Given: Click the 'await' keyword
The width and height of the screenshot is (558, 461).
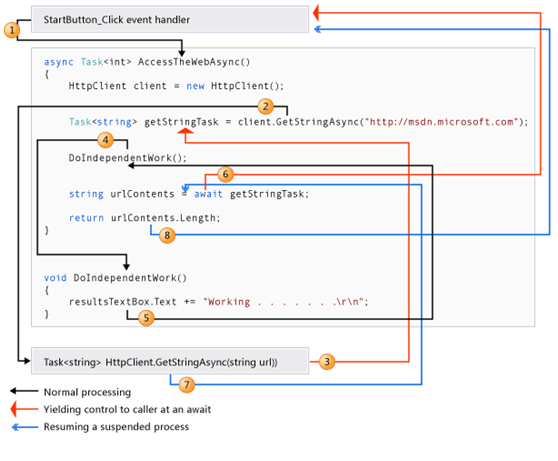Looking at the screenshot, I should coord(208,194).
